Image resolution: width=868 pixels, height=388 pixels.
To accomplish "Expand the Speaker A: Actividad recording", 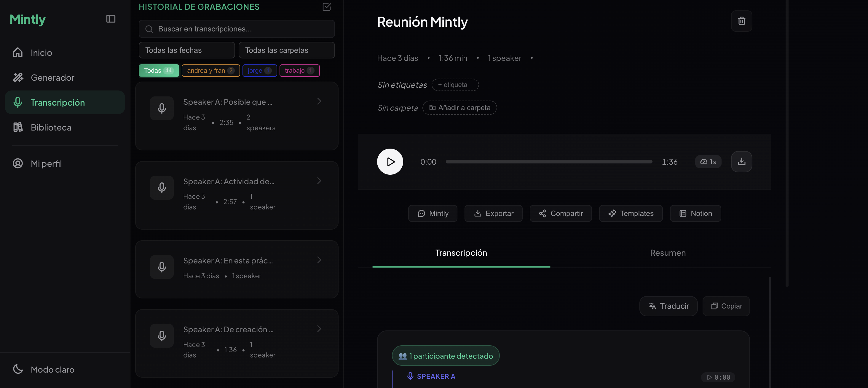I will (x=319, y=181).
